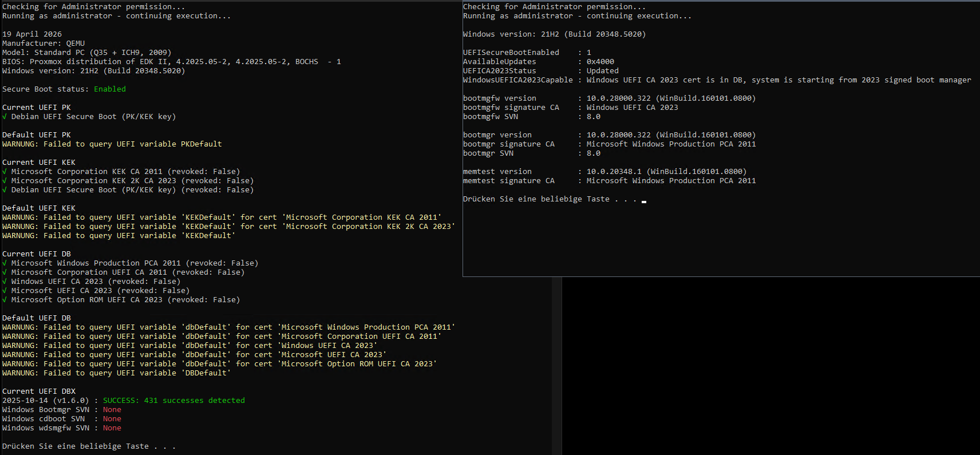Screen dimensions: 980x455
Task: Click the 'bootmgr SVN : 8.0' line
Action: 532,153
